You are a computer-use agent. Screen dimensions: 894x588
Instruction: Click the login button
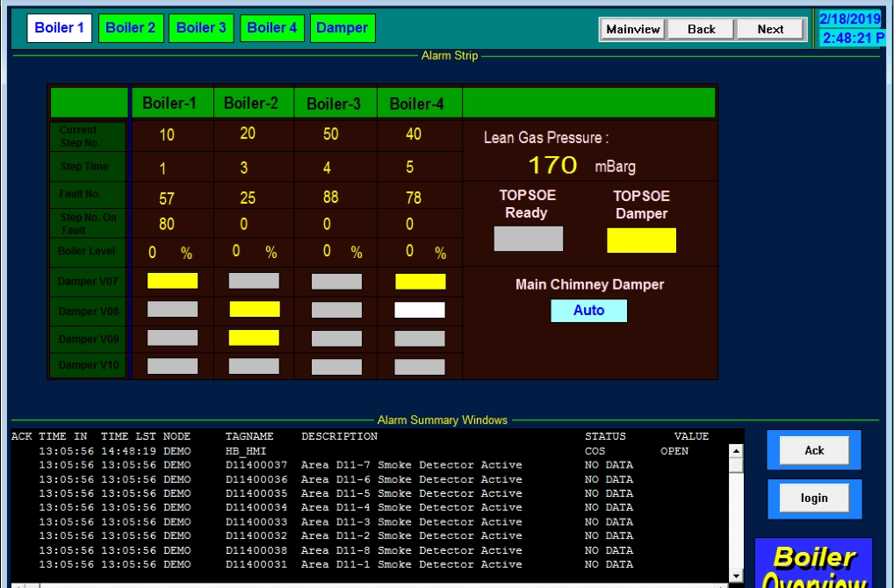click(x=814, y=498)
